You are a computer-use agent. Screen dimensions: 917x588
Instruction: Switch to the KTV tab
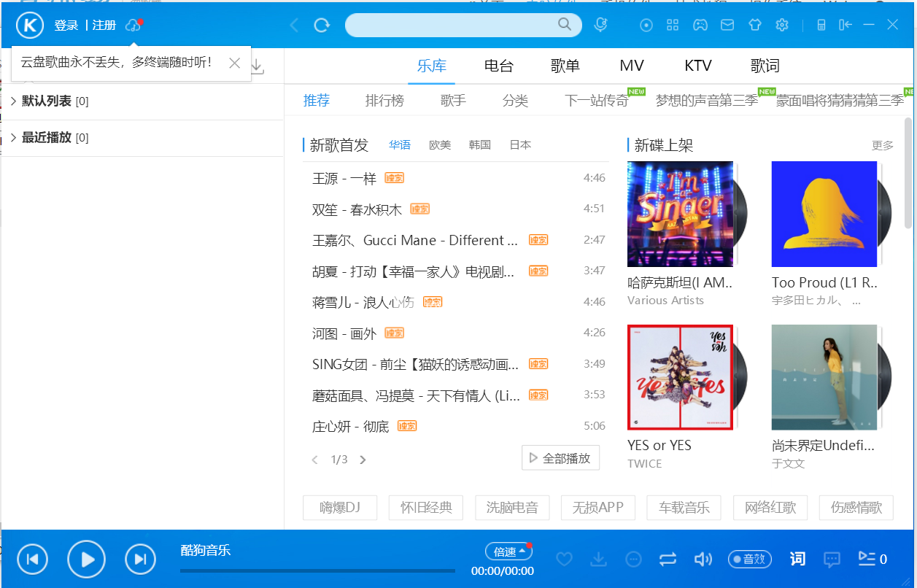click(x=698, y=66)
